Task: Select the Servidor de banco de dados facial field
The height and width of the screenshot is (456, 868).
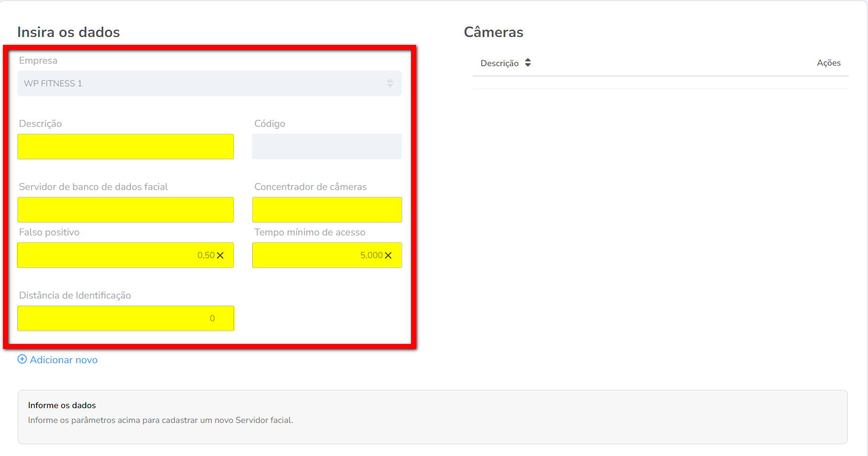Action: coord(125,210)
